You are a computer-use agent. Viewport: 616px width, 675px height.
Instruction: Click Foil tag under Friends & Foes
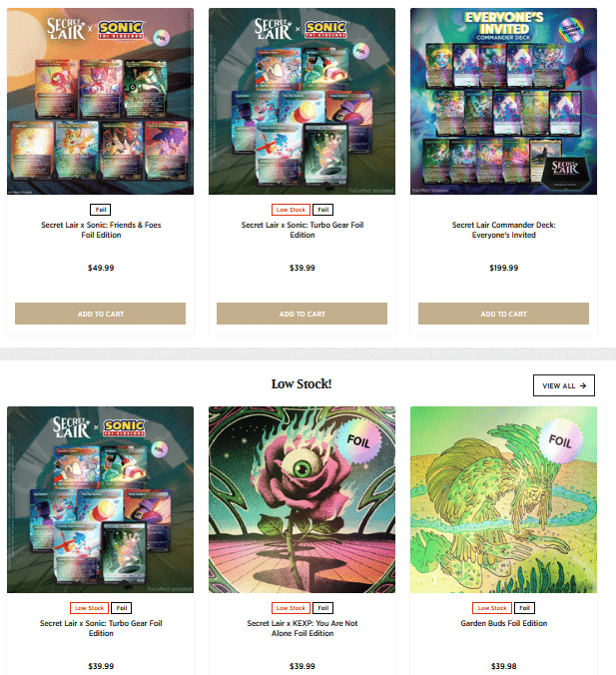100,210
